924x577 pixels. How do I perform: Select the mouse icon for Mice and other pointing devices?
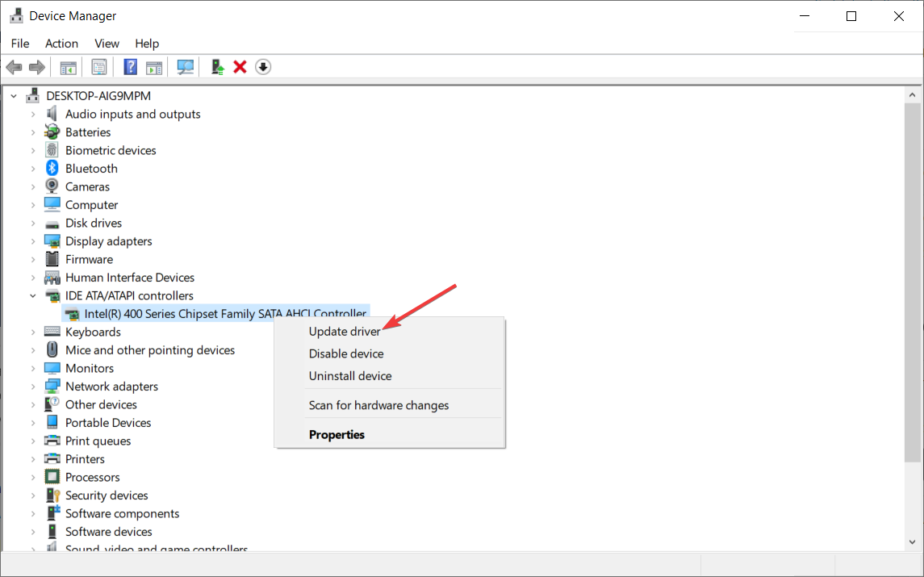[x=52, y=350]
